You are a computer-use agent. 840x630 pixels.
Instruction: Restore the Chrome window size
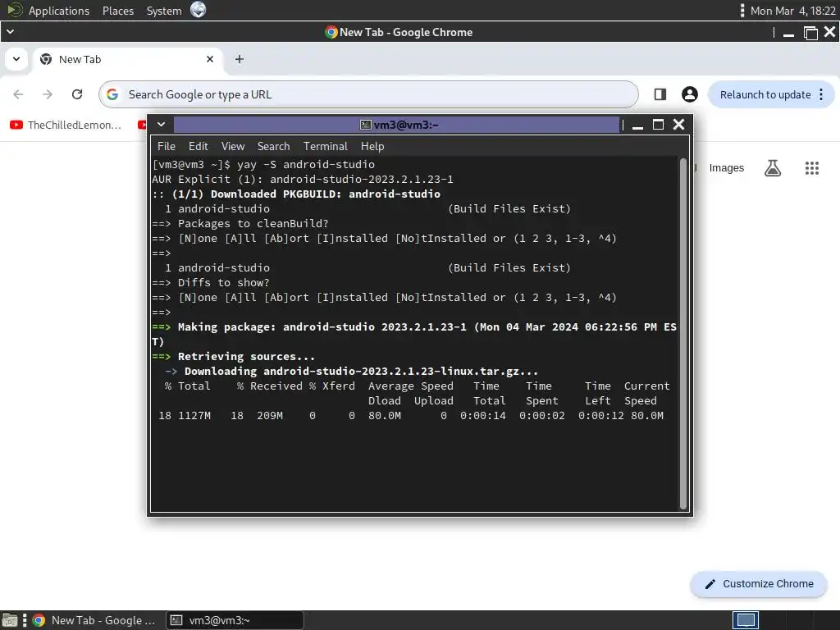tap(810, 33)
